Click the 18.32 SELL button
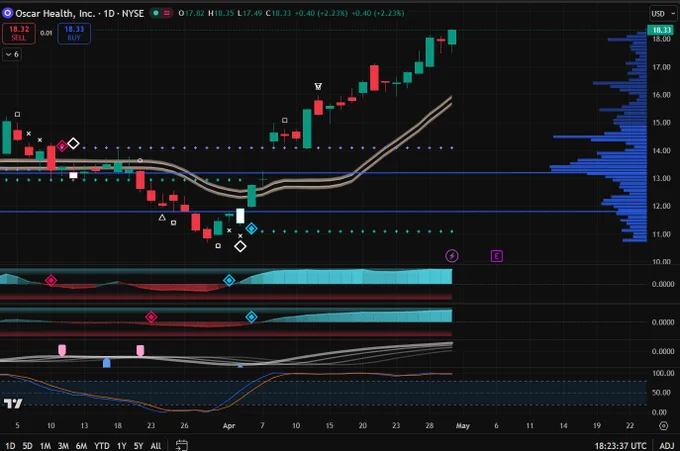 19,33
